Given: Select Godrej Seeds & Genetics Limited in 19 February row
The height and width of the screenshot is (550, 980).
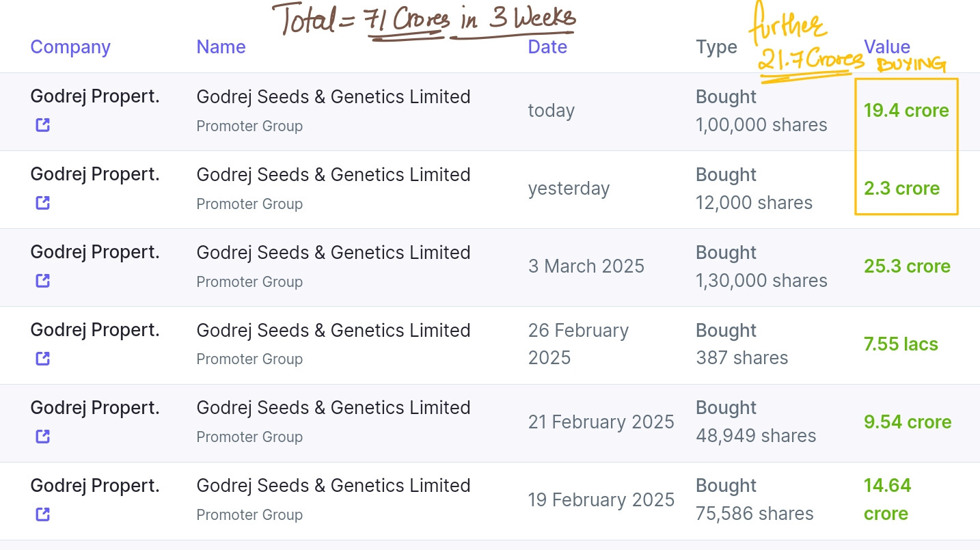Looking at the screenshot, I should 334,486.
